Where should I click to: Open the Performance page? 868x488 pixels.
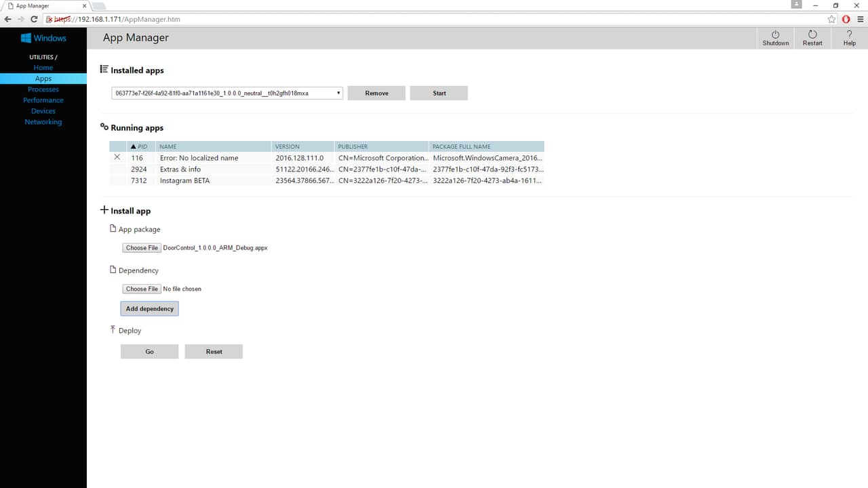tap(43, 100)
